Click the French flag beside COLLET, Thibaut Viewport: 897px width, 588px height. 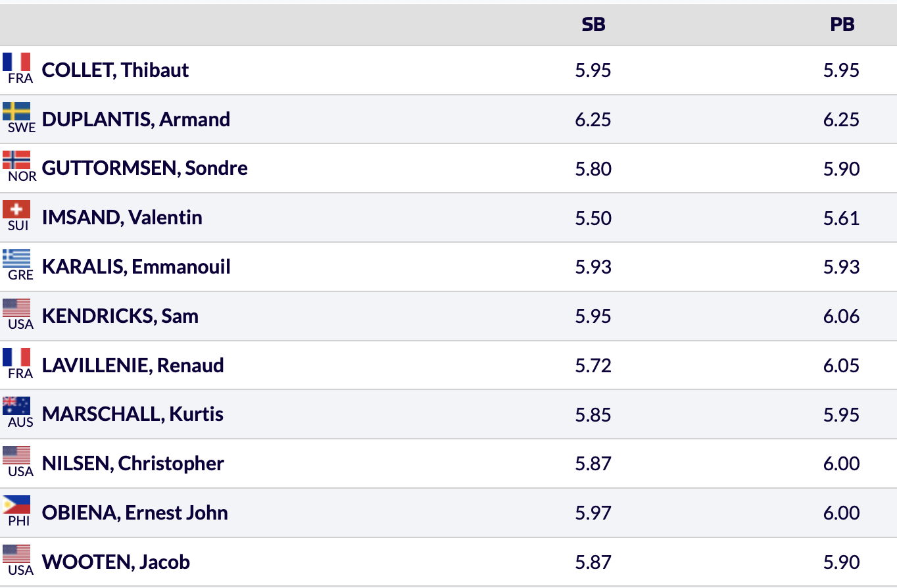[16, 62]
